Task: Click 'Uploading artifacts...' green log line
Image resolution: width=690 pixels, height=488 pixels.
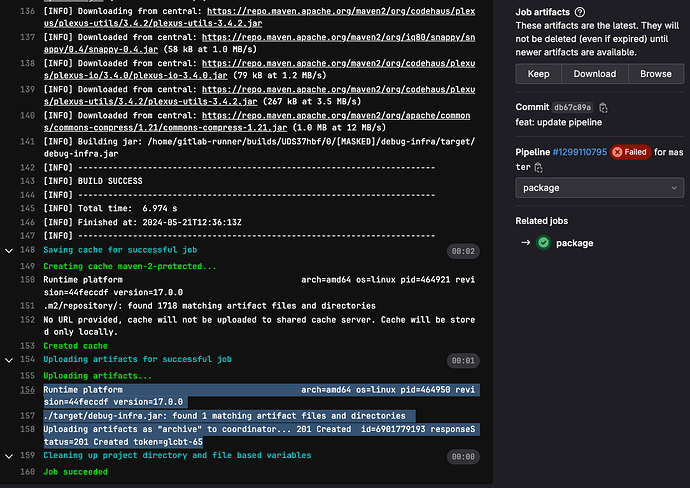Action: pyautogui.click(x=98, y=376)
